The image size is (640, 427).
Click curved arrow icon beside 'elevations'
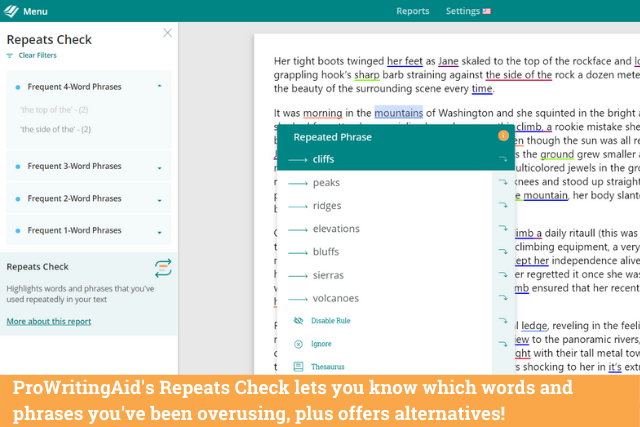(503, 228)
